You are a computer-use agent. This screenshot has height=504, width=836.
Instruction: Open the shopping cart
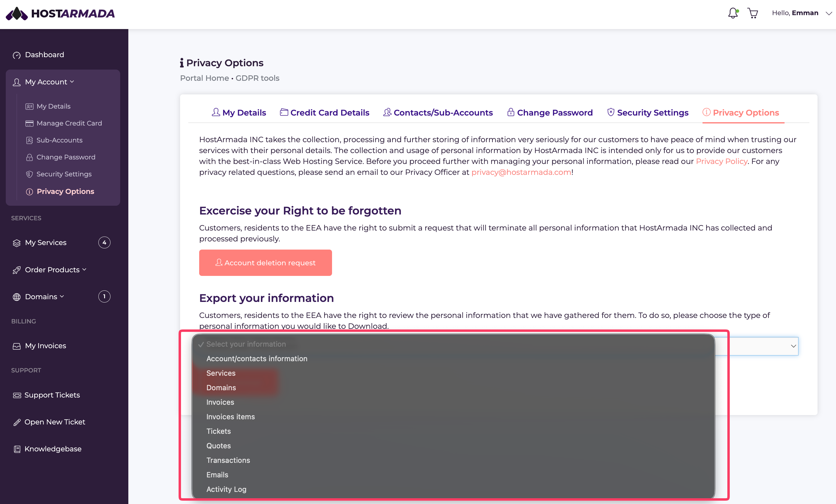[x=753, y=13]
